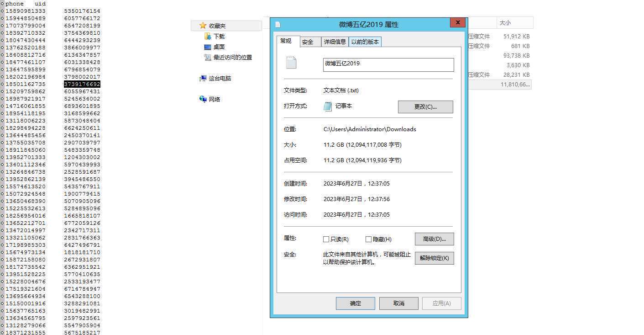Viewport: 644px width, 335px height.
Task: Select the 桌面 desktop icon in Explorer sidebar
Action: click(x=208, y=47)
